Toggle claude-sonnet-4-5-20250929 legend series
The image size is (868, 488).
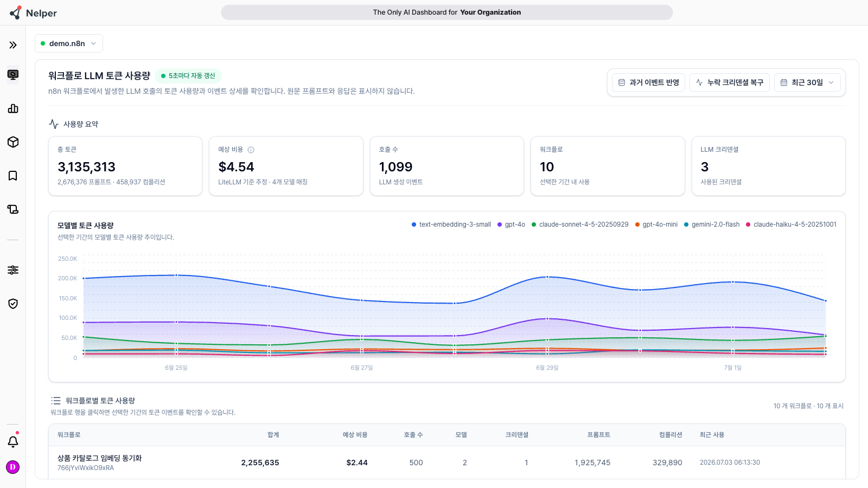tap(580, 224)
